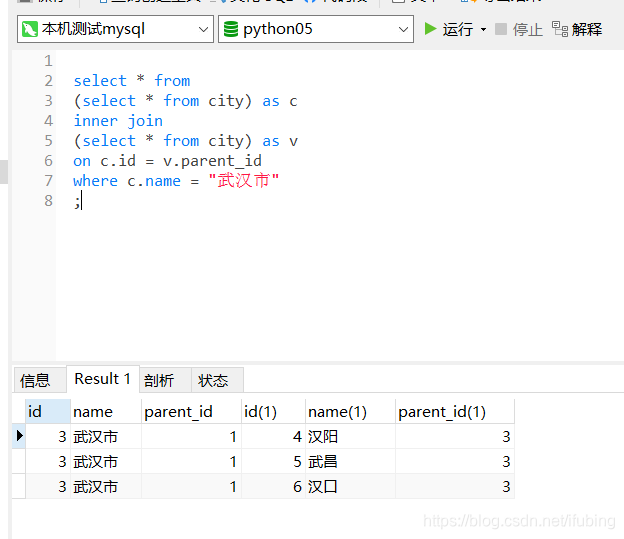This screenshot has height=539, width=624.
Task: Click the Stop (停止) button
Action: (x=519, y=29)
